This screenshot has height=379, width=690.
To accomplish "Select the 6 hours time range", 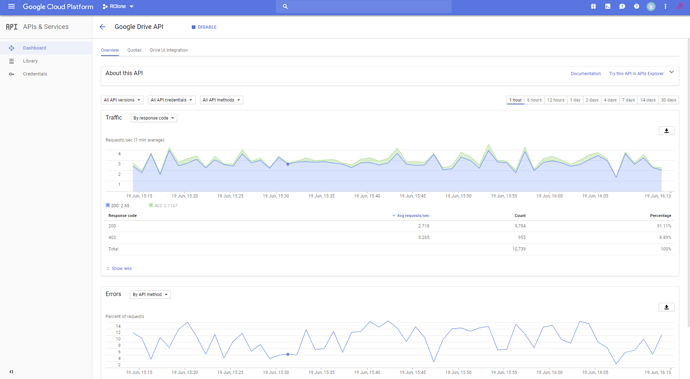I will point(534,100).
